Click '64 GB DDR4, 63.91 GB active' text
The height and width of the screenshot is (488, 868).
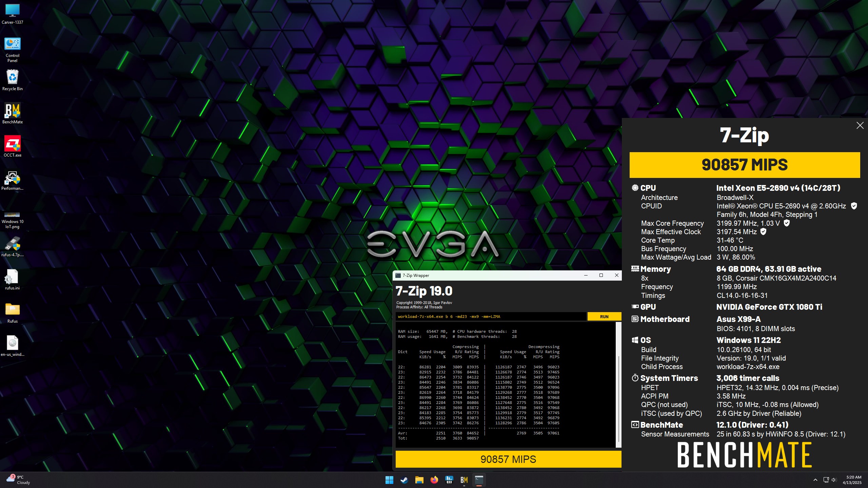tap(769, 269)
